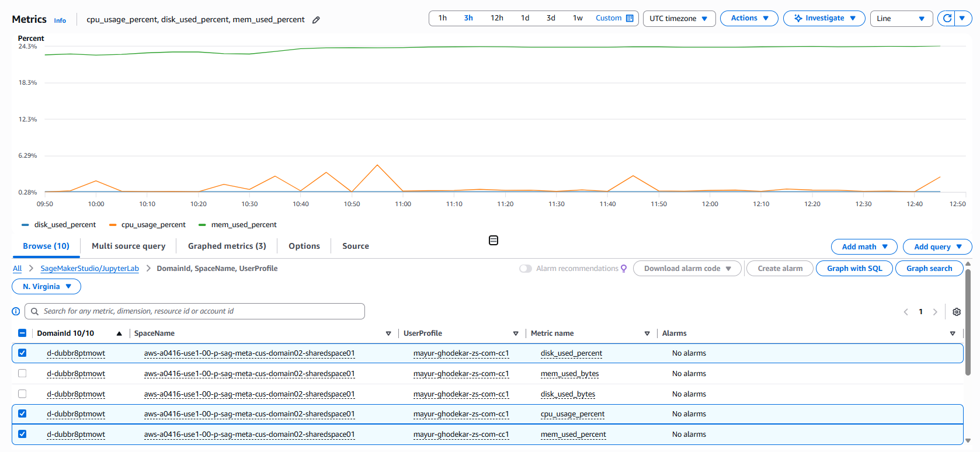Open the Investigate dropdown

[x=824, y=18]
